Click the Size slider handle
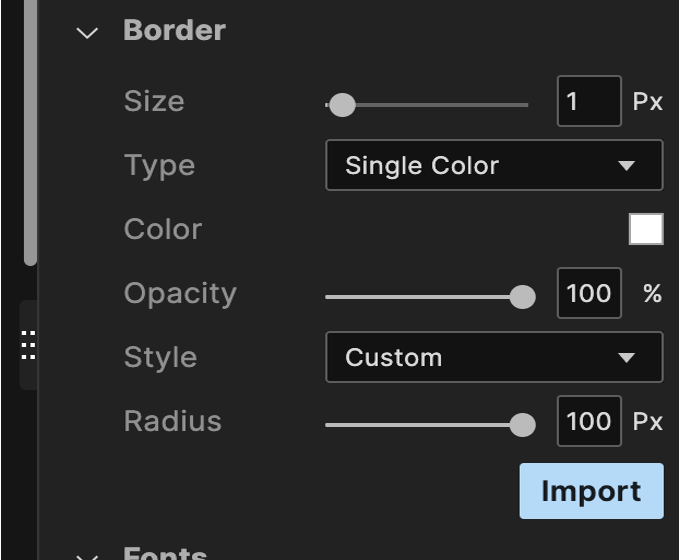The image size is (680, 560). point(342,104)
